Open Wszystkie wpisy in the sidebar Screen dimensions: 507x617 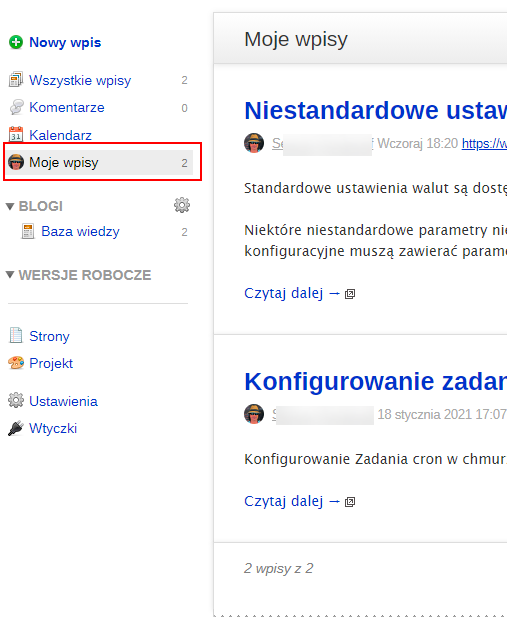tap(80, 80)
